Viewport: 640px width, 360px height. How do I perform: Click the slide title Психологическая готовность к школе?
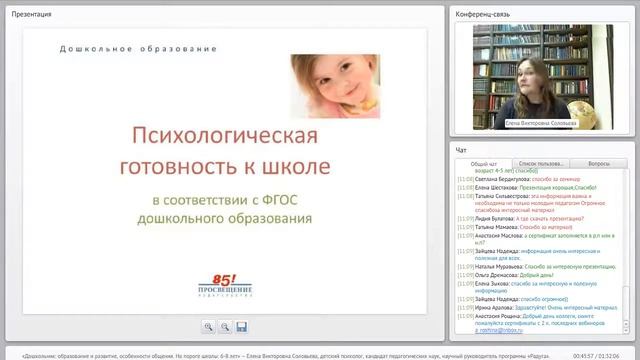[x=225, y=151]
